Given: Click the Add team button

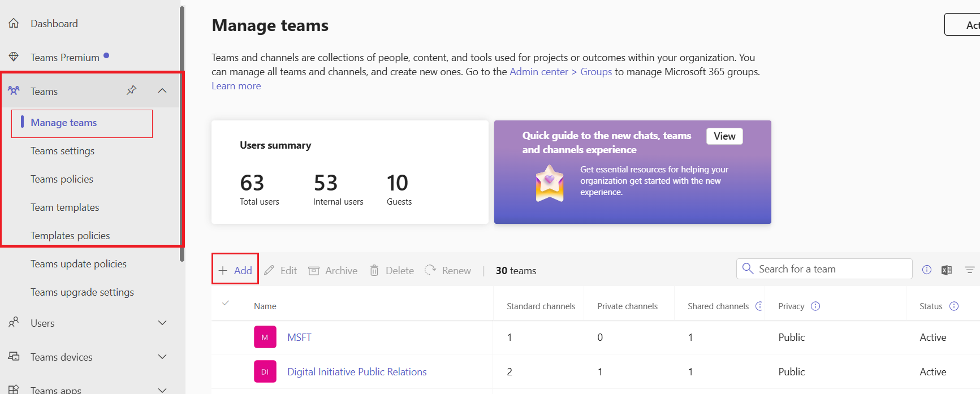Looking at the screenshot, I should [235, 270].
